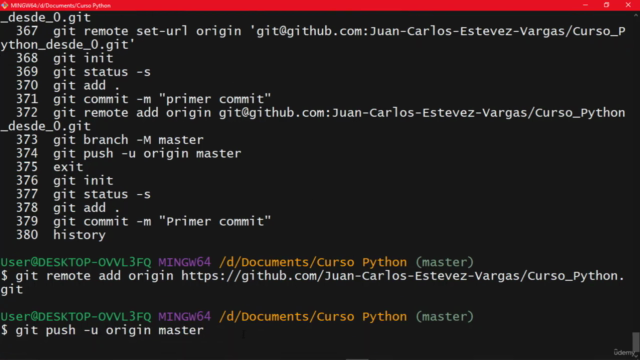
Task: Click history line '375 exit'
Action: point(49,167)
